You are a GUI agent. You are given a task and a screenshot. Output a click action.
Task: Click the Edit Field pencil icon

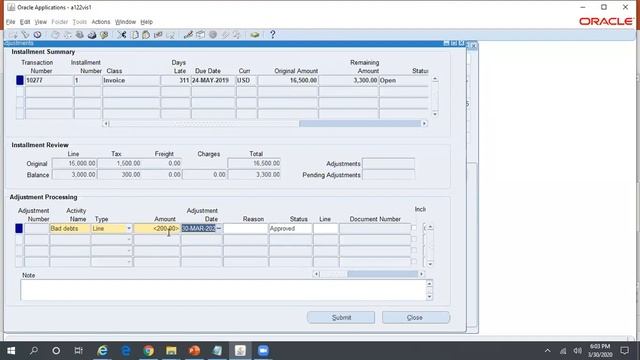(x=188, y=35)
